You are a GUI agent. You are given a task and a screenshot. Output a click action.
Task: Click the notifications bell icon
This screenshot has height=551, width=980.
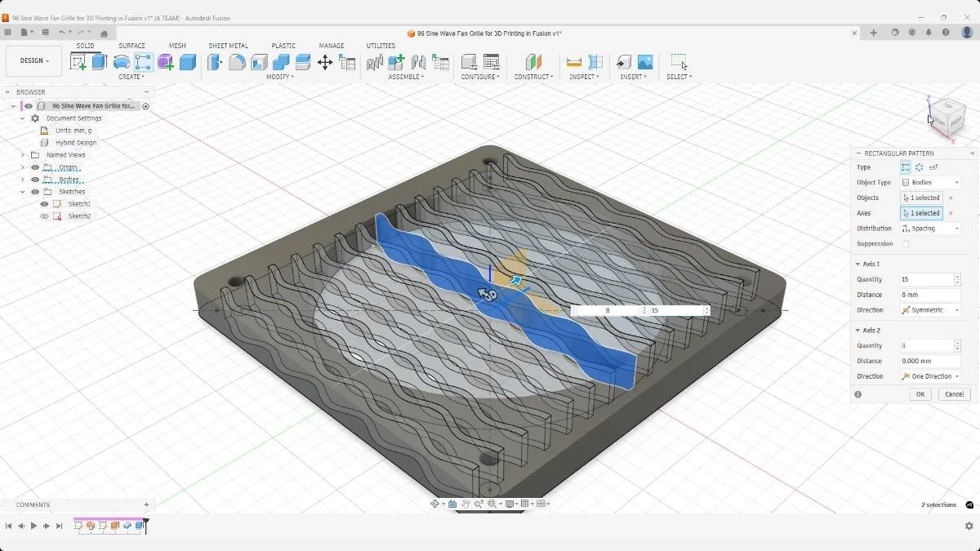[929, 33]
